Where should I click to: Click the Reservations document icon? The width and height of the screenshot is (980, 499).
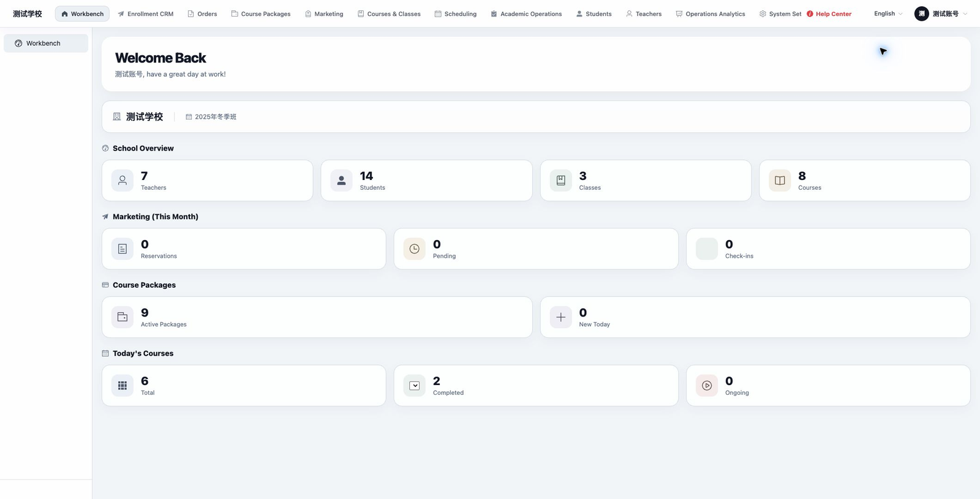(123, 249)
